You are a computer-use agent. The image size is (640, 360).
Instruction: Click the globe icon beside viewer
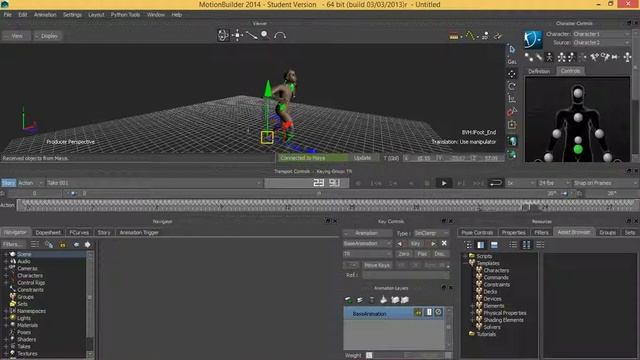pyautogui.click(x=512, y=141)
